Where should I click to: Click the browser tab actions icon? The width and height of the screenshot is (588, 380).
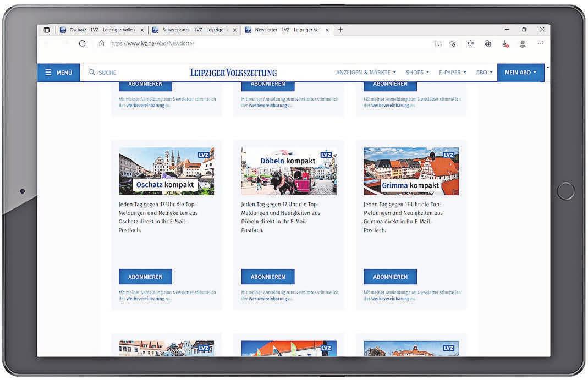pos(47,30)
